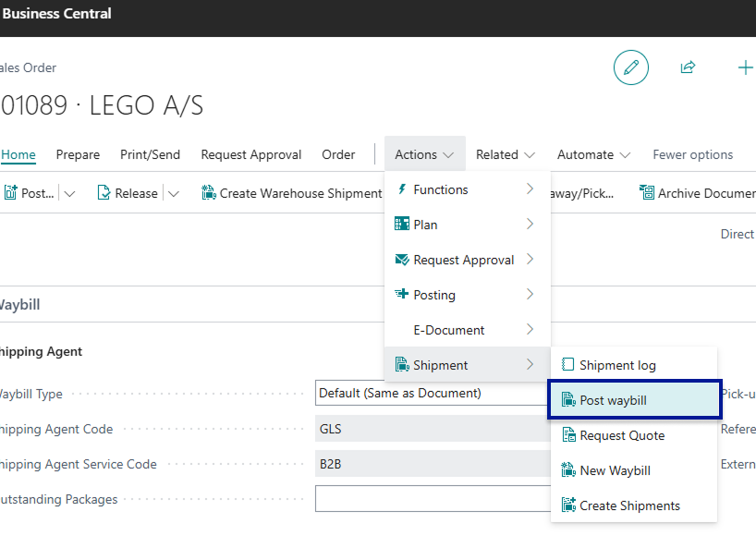The width and height of the screenshot is (756, 548).
Task: Click the Release toolbar button
Action: (x=128, y=193)
